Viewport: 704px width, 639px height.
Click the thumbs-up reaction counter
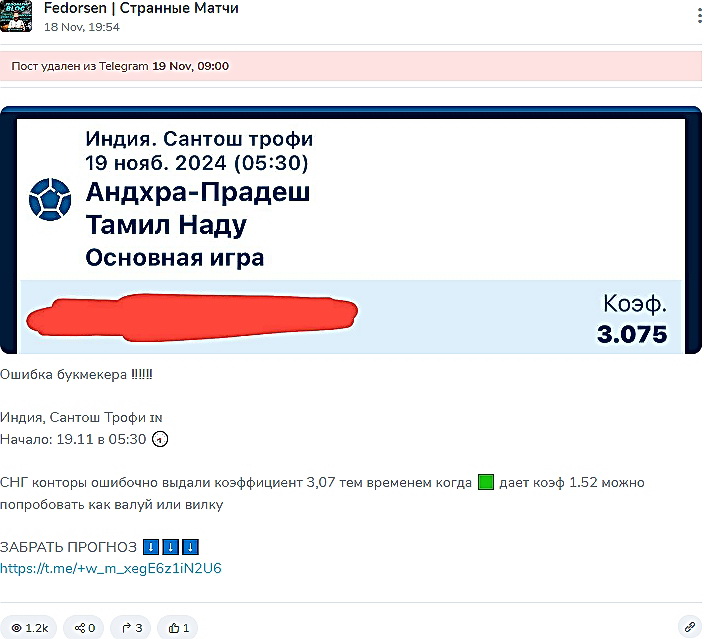pos(178,627)
